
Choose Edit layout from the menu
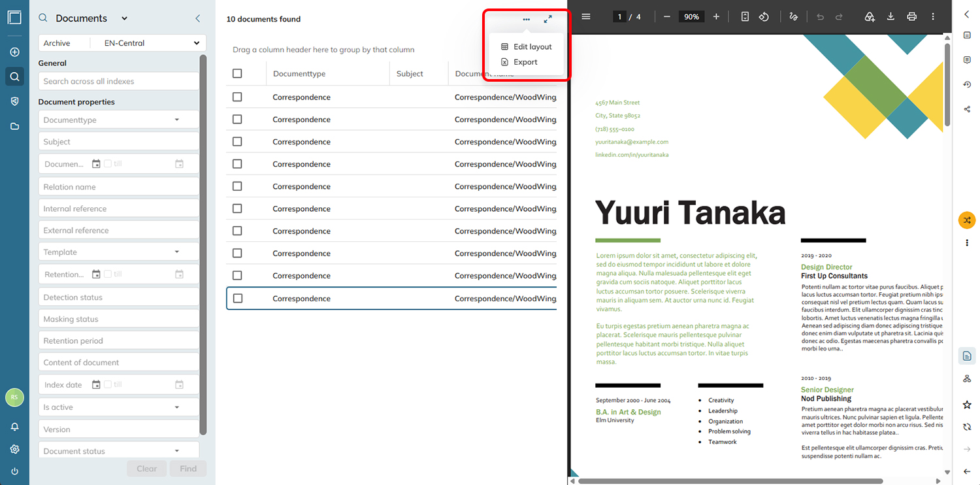[x=526, y=46]
